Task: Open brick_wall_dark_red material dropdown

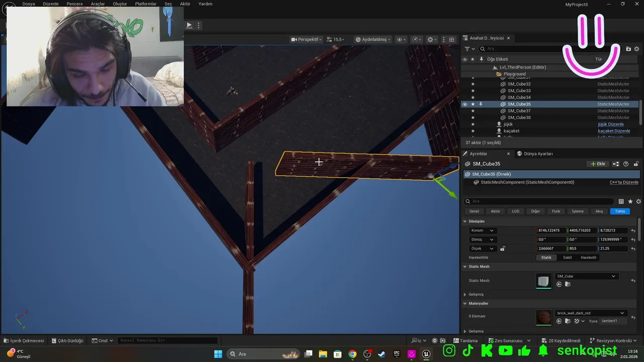Action: (591, 313)
